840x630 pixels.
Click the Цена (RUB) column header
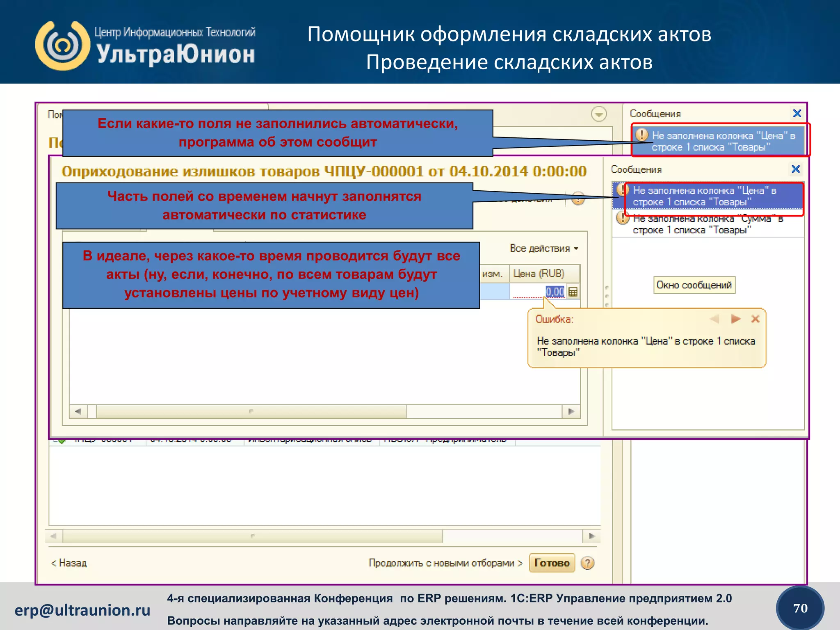pos(544,274)
